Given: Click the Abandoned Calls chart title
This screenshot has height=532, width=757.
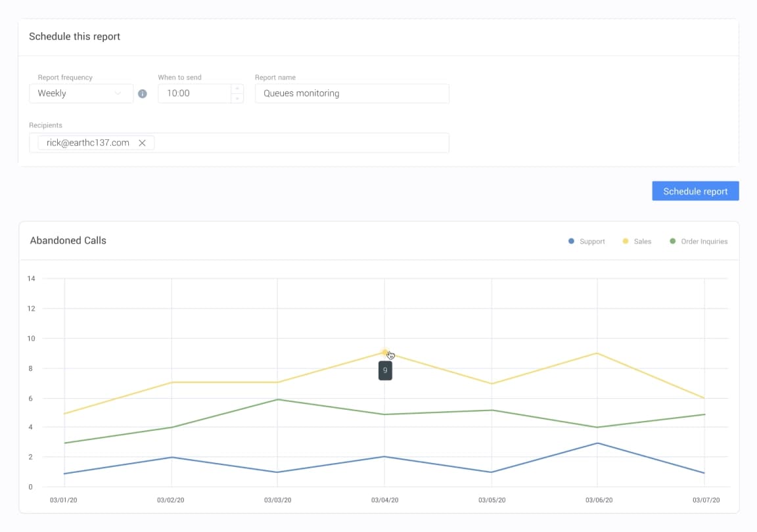Looking at the screenshot, I should pos(68,240).
